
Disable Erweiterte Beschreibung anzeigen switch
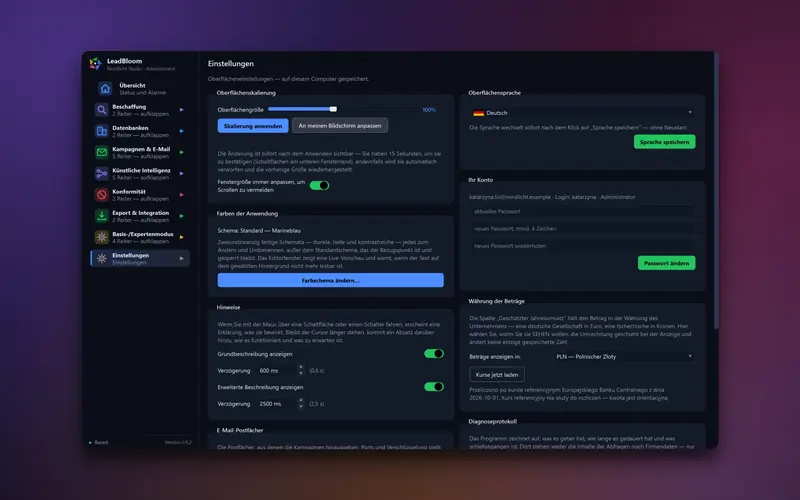(x=434, y=387)
